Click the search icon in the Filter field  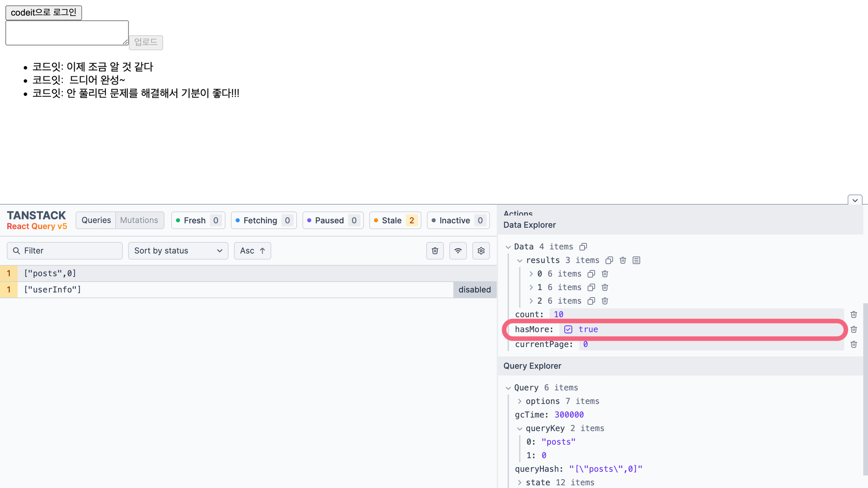coord(16,251)
